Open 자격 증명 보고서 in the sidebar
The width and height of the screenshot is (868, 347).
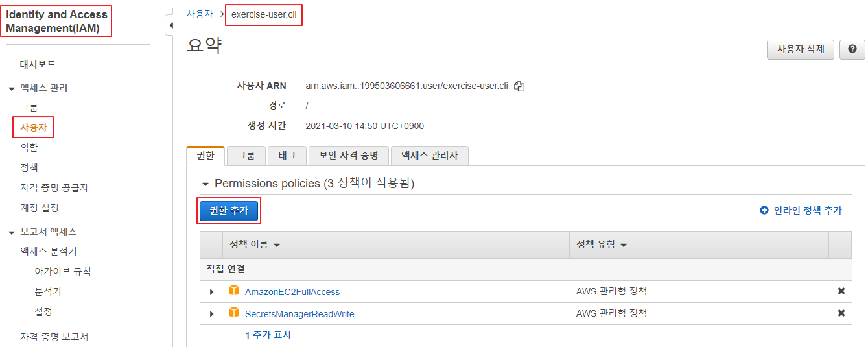tap(54, 337)
